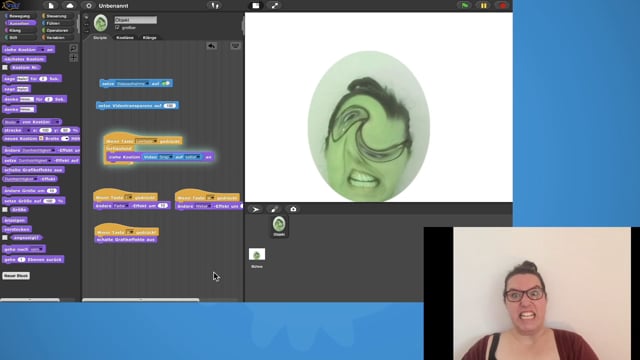Toggle the greifbar draggable checkbox
The width and height of the screenshot is (640, 360).
click(117, 28)
